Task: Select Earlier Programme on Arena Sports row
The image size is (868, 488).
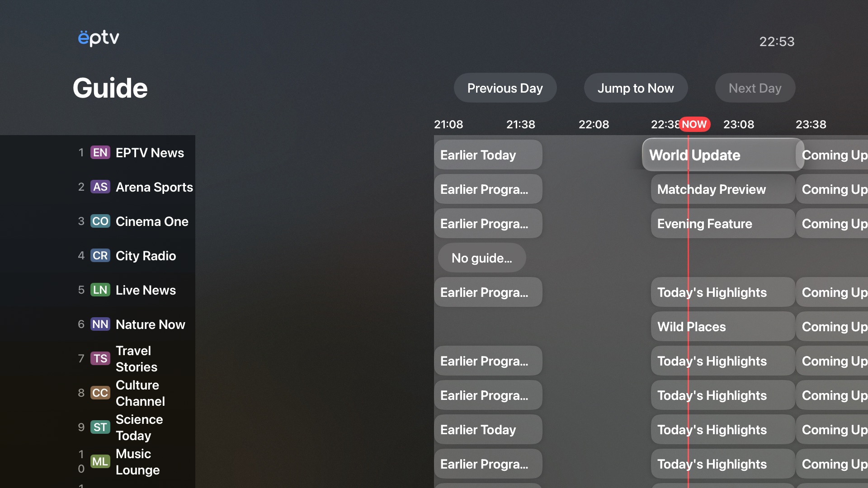Action: (488, 189)
